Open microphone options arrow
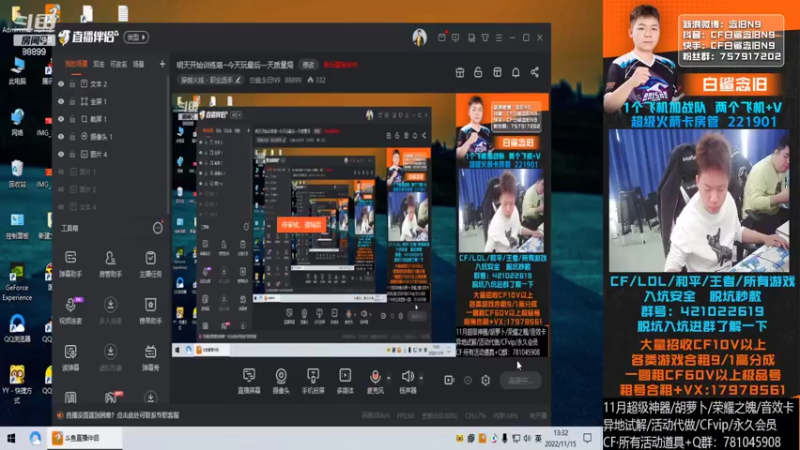This screenshot has width=800, height=450. (x=389, y=378)
